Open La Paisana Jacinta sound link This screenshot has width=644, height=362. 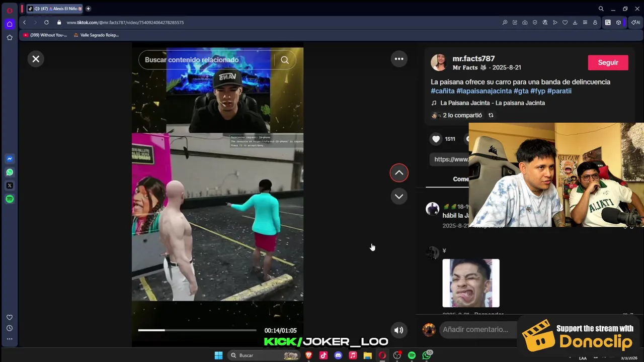tap(493, 103)
